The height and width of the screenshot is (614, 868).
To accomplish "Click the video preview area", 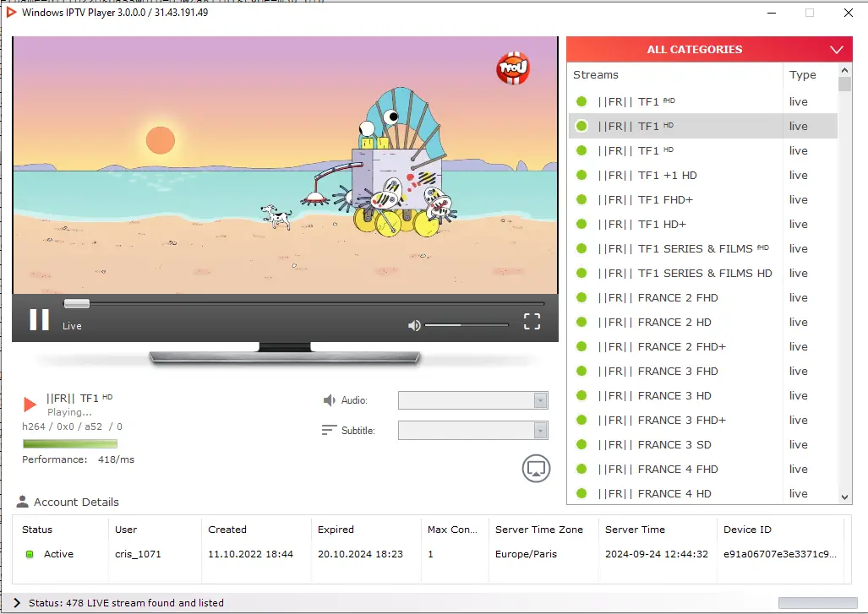I will pos(285,165).
